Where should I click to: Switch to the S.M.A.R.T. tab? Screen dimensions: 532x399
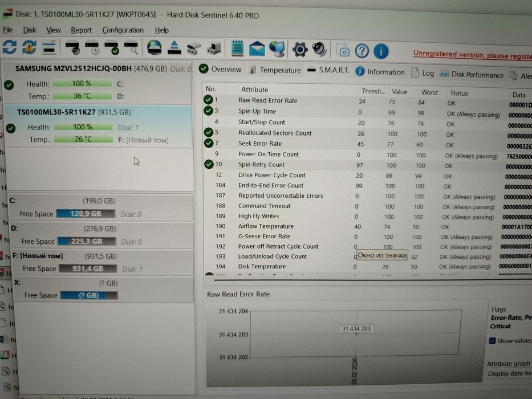pyautogui.click(x=328, y=71)
